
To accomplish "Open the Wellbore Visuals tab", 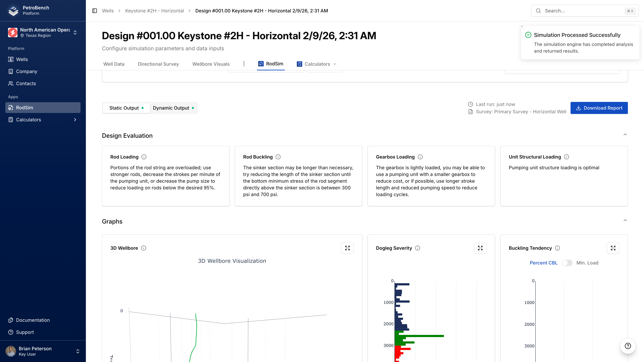I will coord(211,64).
